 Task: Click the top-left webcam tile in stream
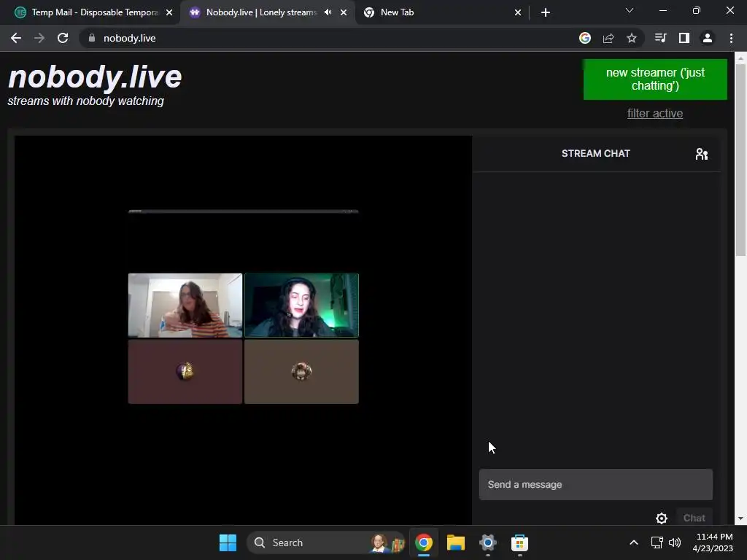tap(185, 306)
